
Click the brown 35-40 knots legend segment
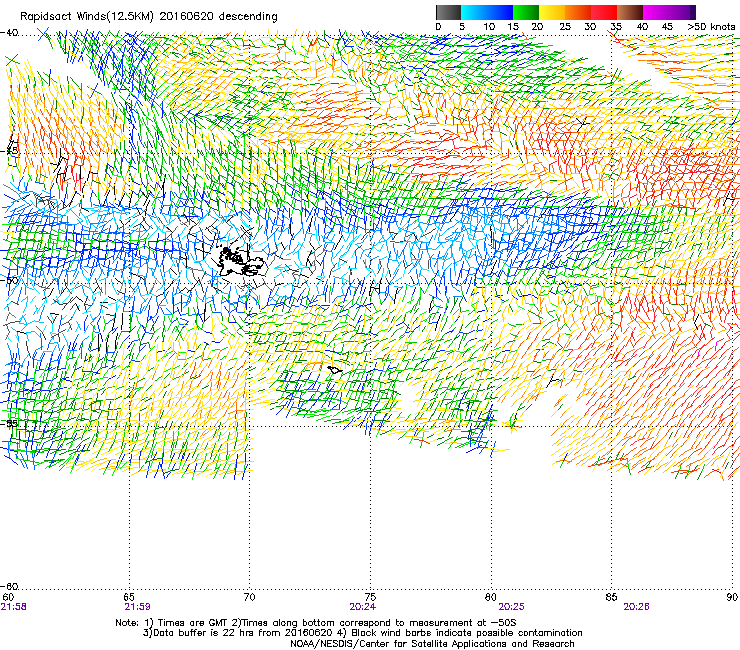pos(630,12)
